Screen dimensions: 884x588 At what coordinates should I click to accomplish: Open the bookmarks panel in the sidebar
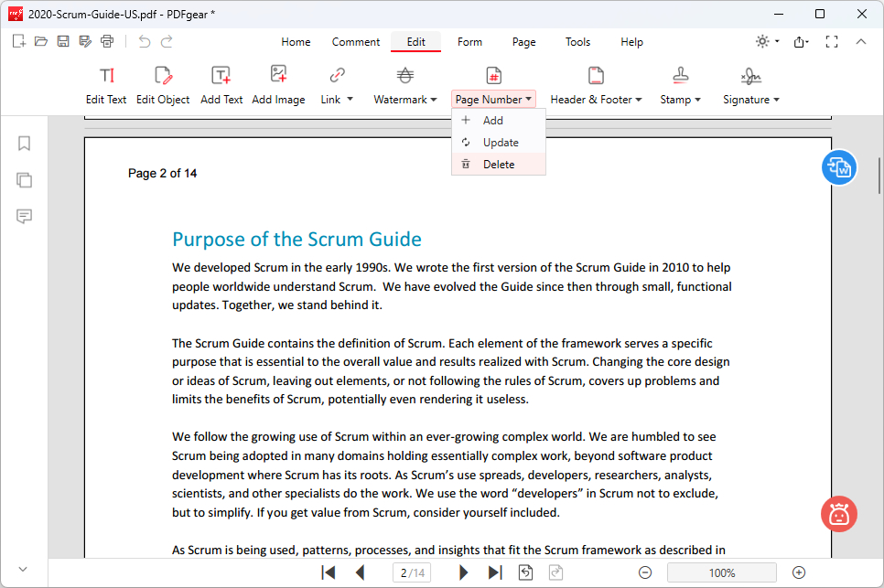(x=25, y=143)
